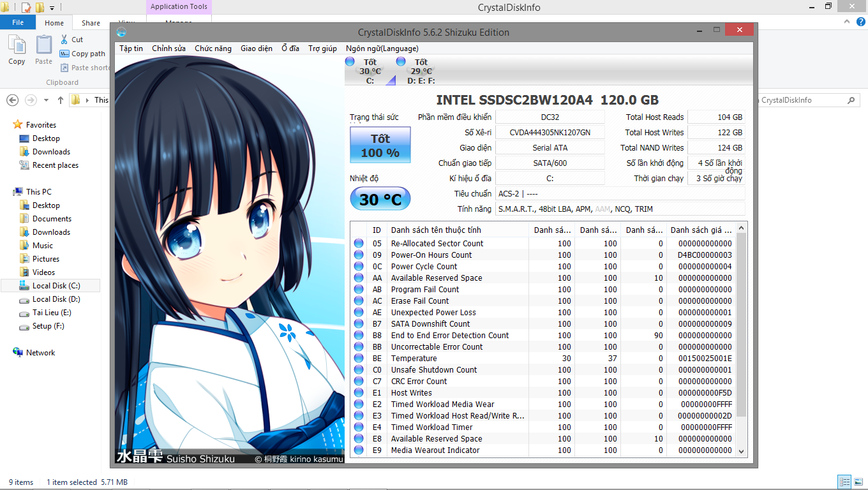
Task: Click Timed Workload Timer attribute row
Action: coord(544,427)
